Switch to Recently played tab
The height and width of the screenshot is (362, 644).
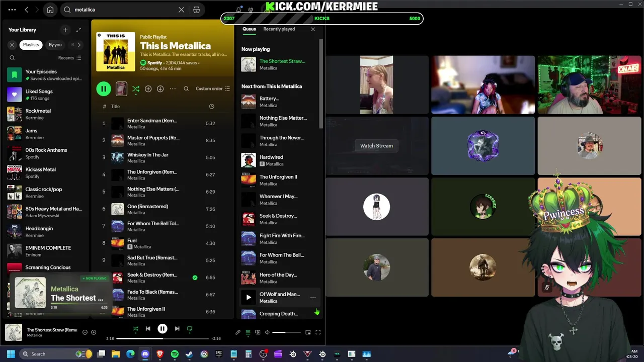point(279,29)
